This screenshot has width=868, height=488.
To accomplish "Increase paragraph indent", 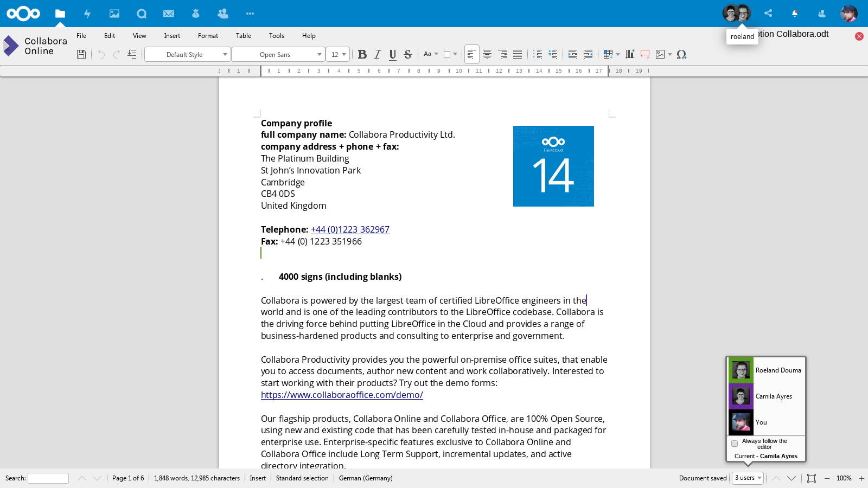I will tap(573, 54).
